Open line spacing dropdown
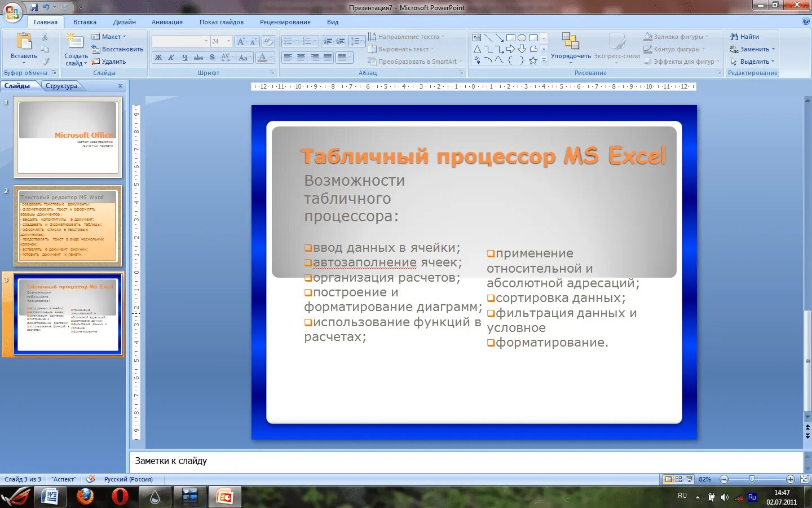This screenshot has height=508, width=812. (356, 41)
